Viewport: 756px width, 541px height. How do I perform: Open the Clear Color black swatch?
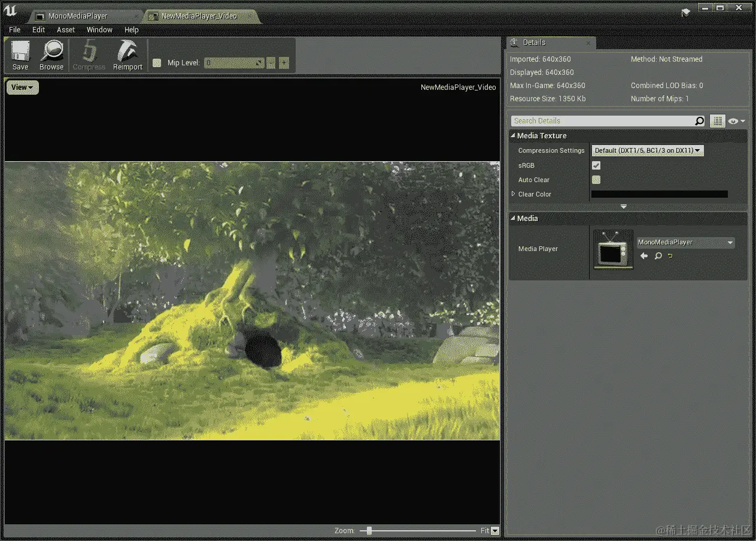point(660,194)
